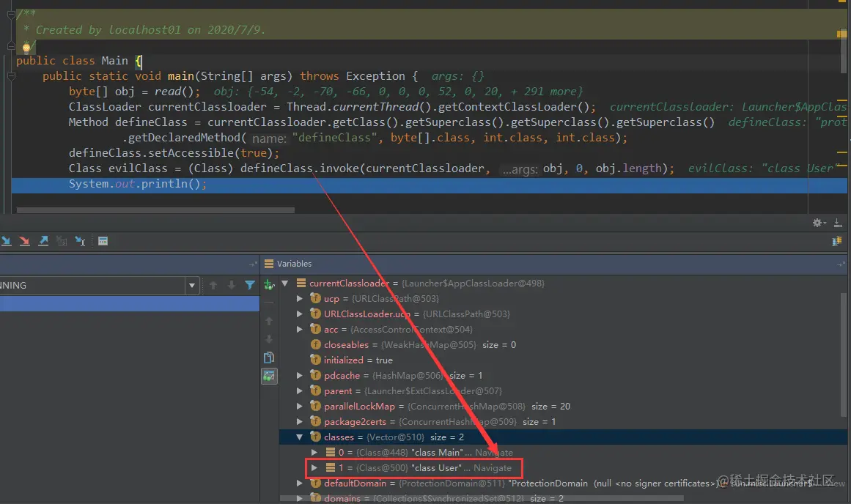The width and height of the screenshot is (851, 504).
Task: Open the debugger settings gear menu
Action: click(x=819, y=223)
